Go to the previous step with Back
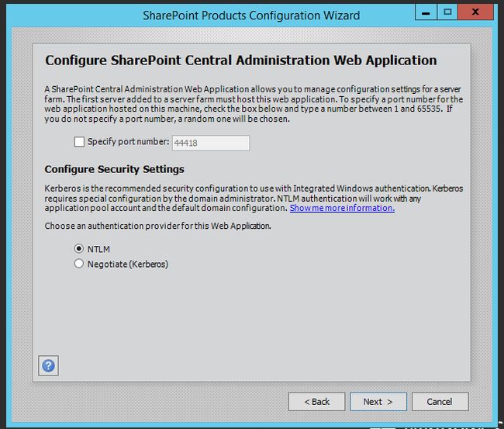Screen dimensions: 504x429 pos(316,402)
